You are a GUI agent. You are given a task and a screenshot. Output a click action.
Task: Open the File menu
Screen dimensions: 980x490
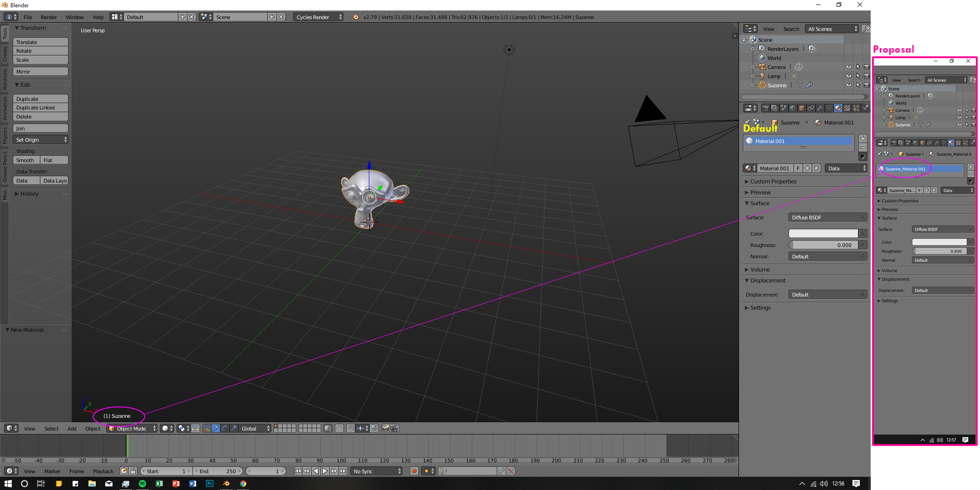[x=28, y=17]
